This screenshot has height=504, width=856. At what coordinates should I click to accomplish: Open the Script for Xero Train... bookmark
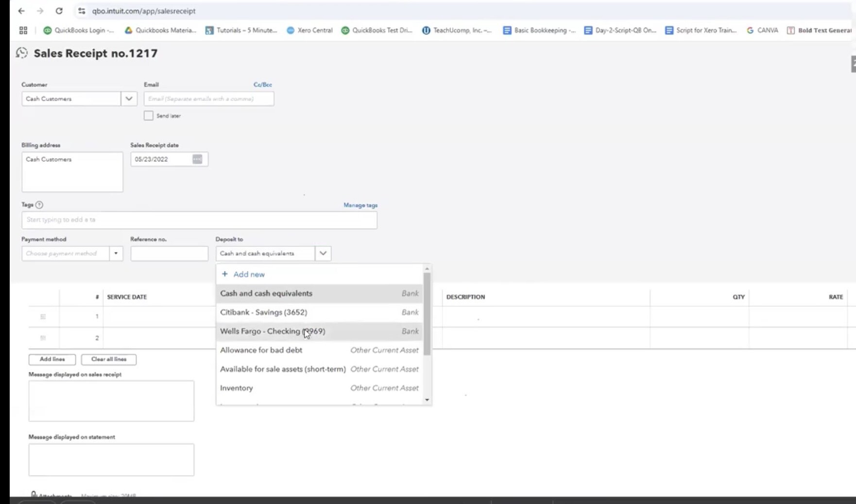click(x=701, y=30)
